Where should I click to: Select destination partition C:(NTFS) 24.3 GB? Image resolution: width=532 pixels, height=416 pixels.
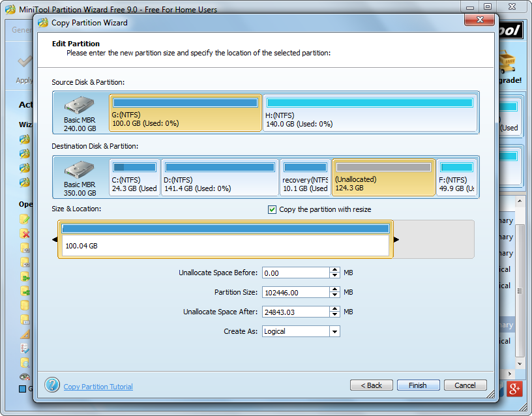pos(134,177)
